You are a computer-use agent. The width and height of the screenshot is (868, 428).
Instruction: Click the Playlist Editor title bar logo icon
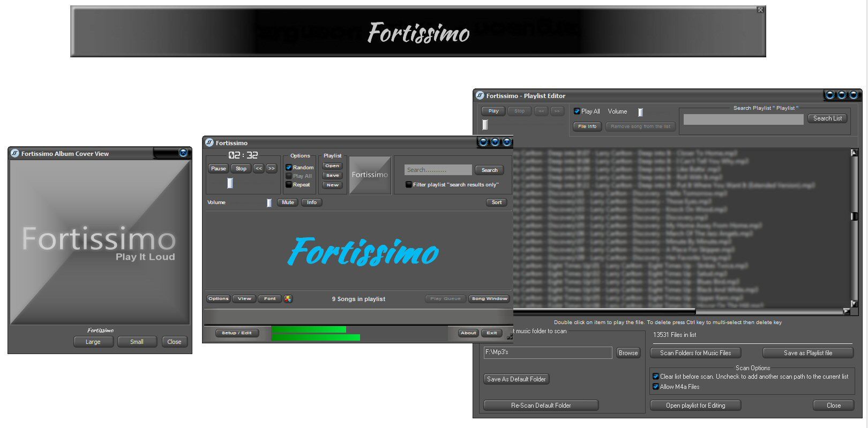pyautogui.click(x=480, y=96)
